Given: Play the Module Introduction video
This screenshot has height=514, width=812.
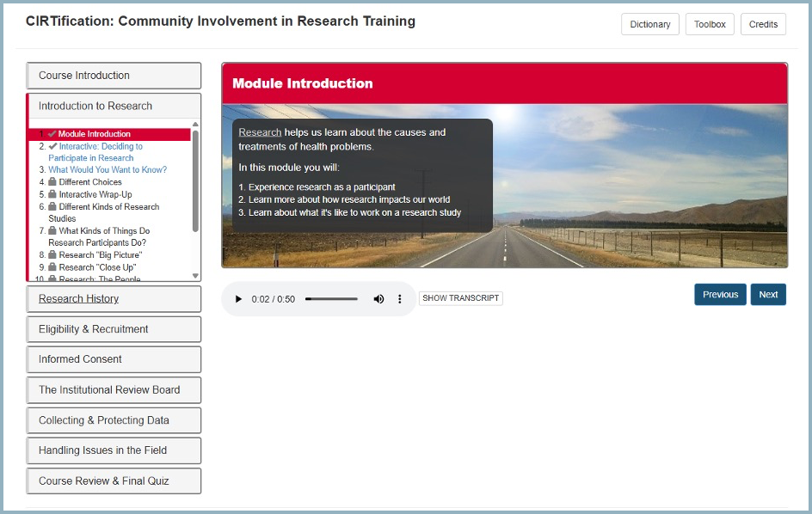Looking at the screenshot, I should (238, 297).
